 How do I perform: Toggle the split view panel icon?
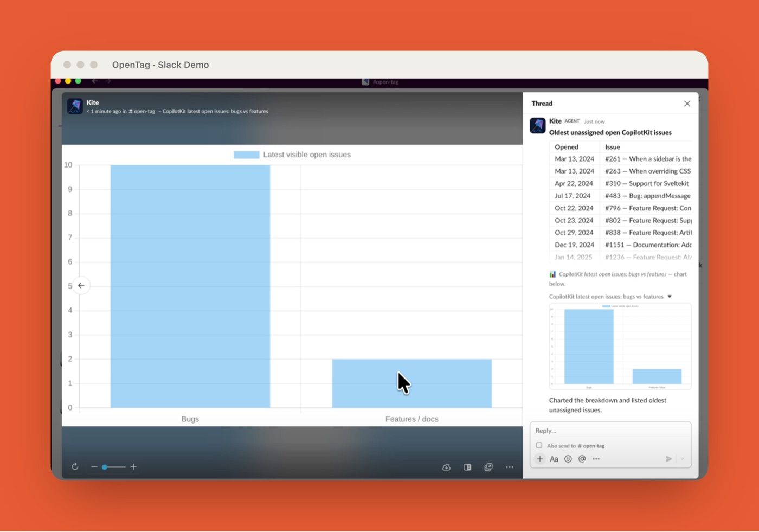(x=467, y=467)
